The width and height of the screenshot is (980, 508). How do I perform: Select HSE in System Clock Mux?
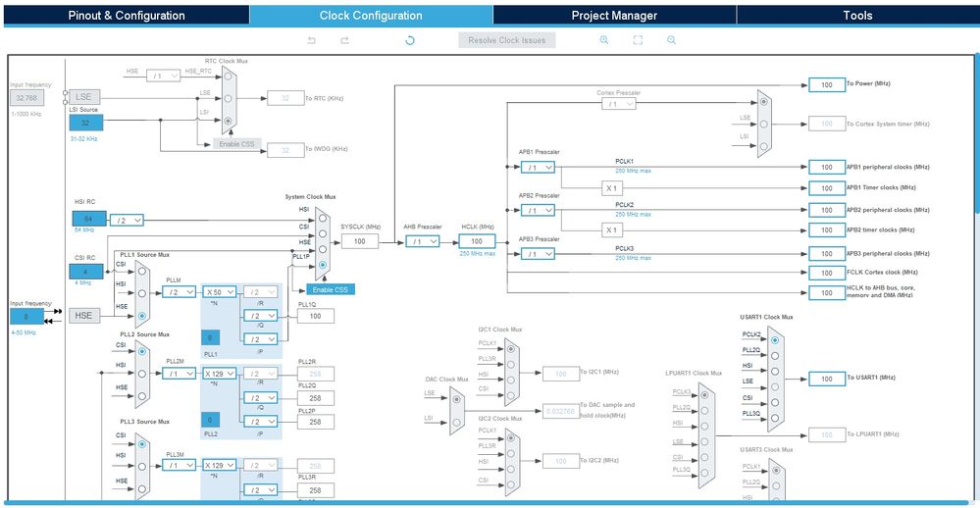pos(323,249)
